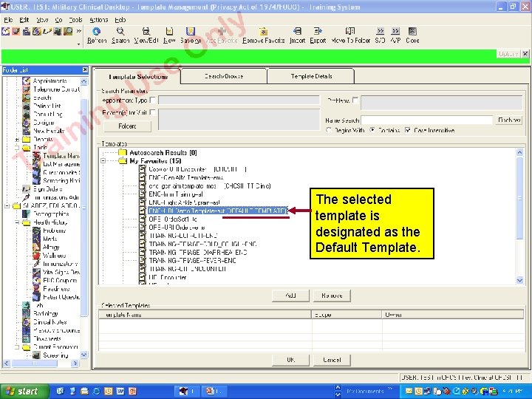The height and width of the screenshot is (399, 532).
Task: Click the Move To Folder icon
Action: [x=350, y=35]
